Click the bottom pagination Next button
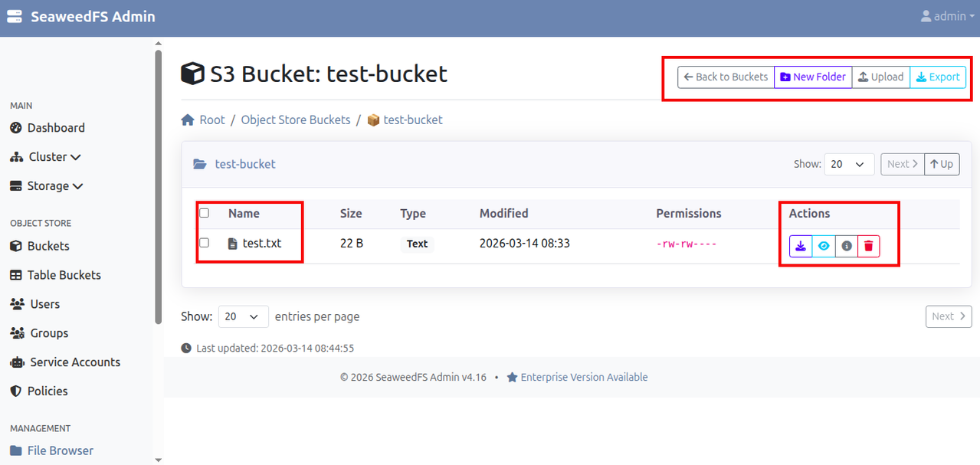Viewport: 980px width, 465px height. click(x=949, y=316)
